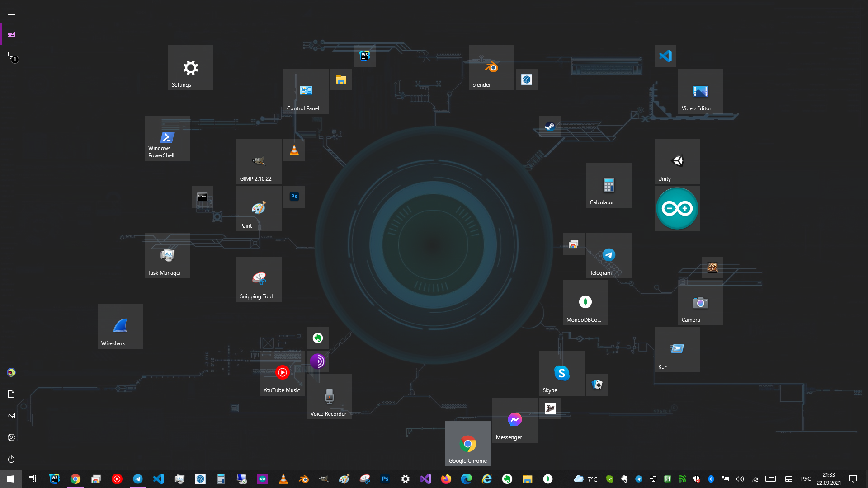The width and height of the screenshot is (868, 488).
Task: Click the Power button in sidebar
Action: [11, 459]
